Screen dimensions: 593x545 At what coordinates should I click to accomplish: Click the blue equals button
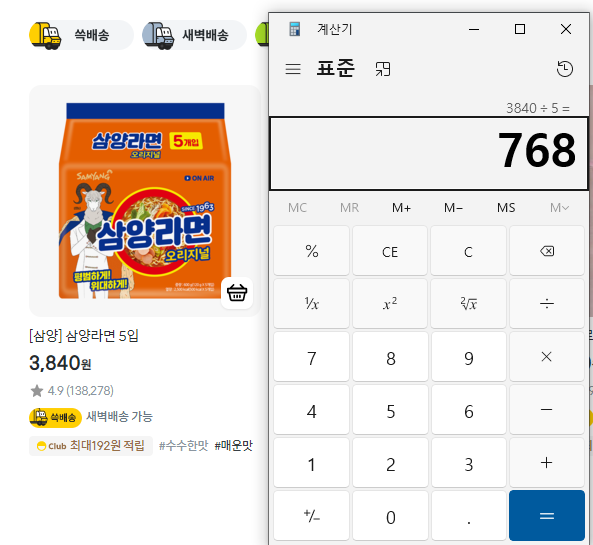tap(546, 516)
